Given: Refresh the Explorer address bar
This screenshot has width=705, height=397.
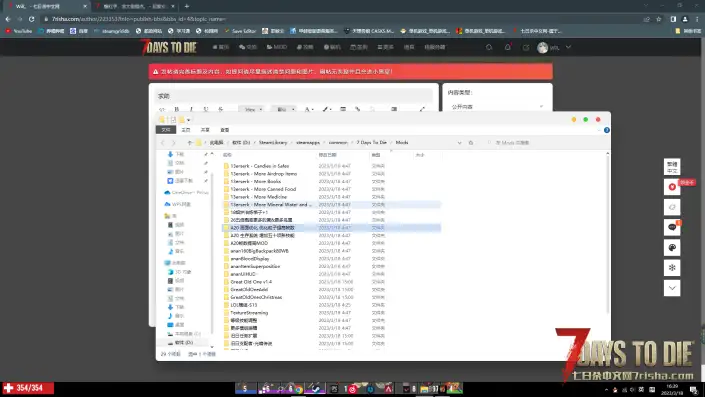Looking at the screenshot, I should pos(471,143).
